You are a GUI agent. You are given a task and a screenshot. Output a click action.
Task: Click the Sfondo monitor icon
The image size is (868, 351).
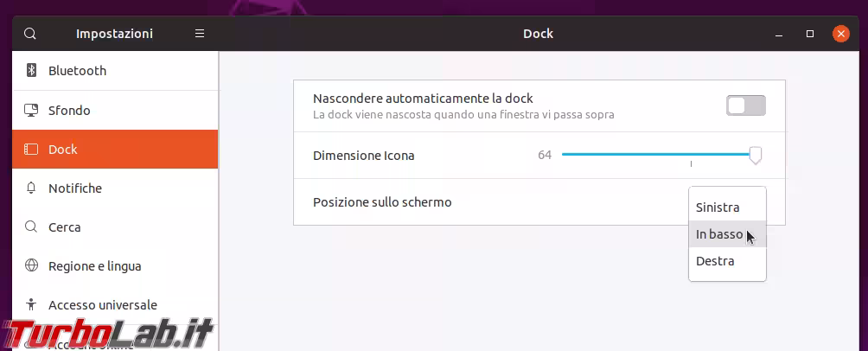[x=31, y=111]
